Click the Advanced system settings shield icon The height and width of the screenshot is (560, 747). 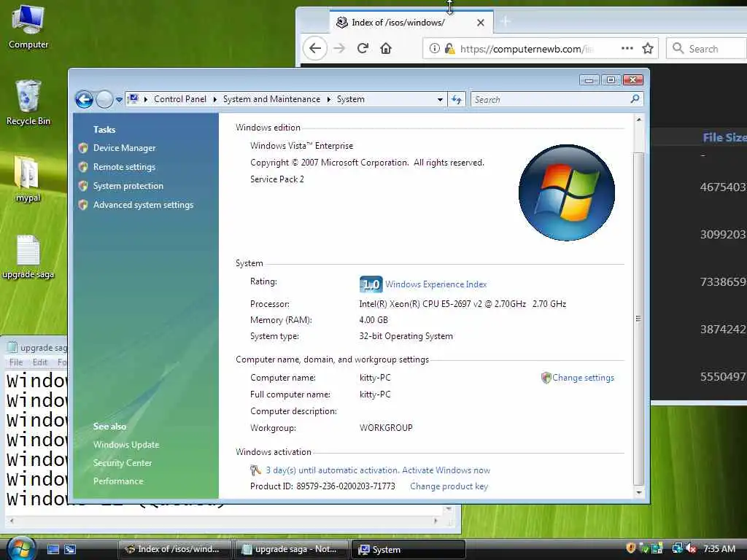83,205
